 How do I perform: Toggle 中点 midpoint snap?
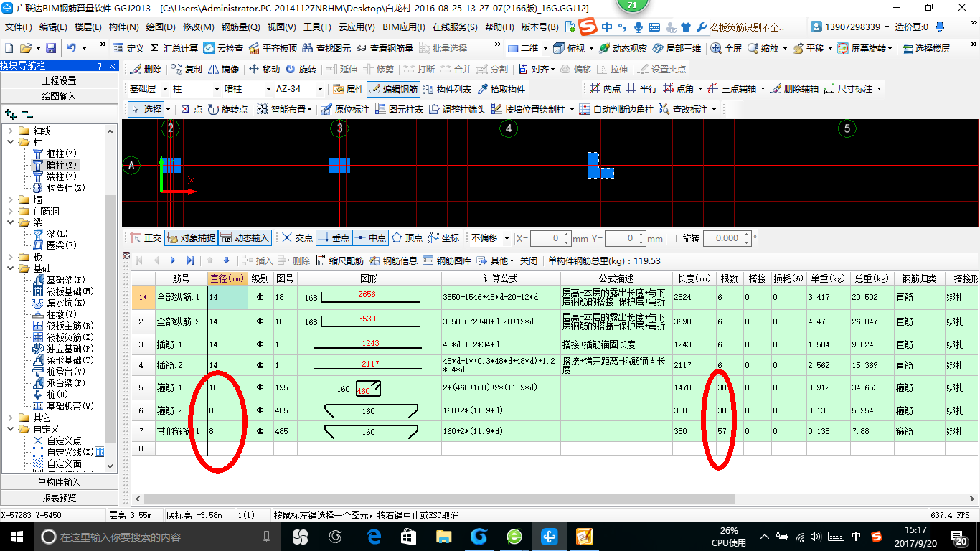pos(371,237)
